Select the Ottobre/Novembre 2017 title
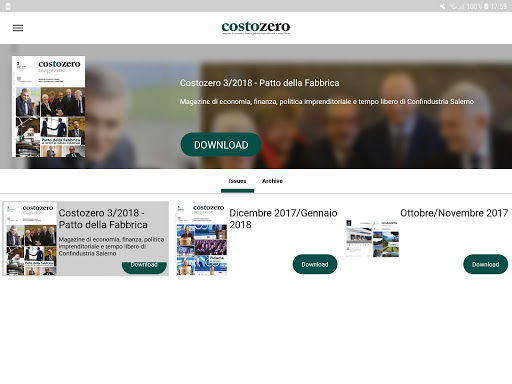This screenshot has height=384, width=512. click(x=454, y=213)
